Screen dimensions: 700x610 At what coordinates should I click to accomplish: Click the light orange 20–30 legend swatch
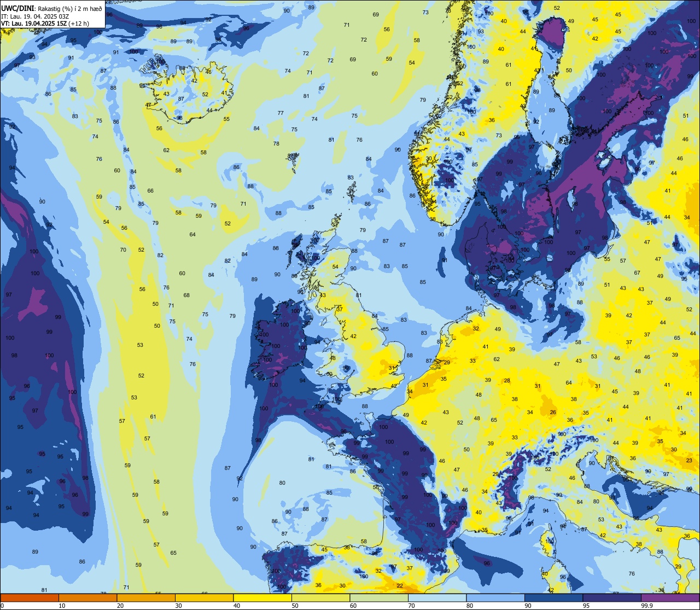(x=146, y=597)
